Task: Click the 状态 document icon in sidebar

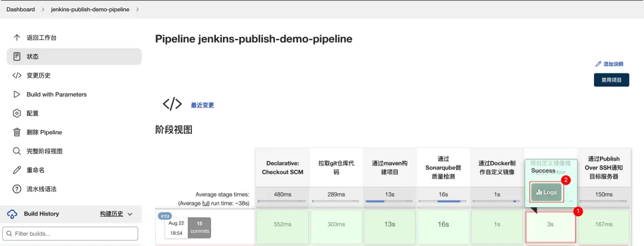Action: click(x=17, y=56)
